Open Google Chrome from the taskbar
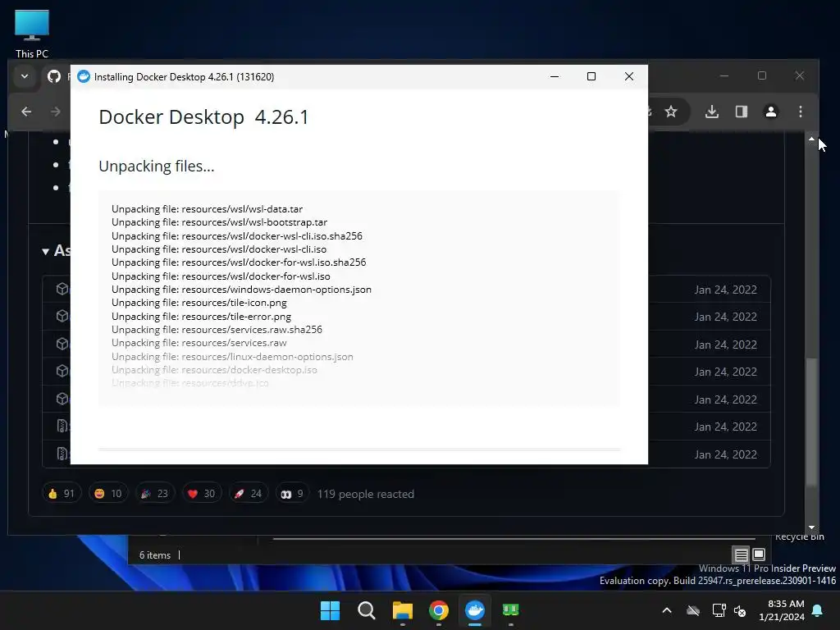 [x=439, y=610]
